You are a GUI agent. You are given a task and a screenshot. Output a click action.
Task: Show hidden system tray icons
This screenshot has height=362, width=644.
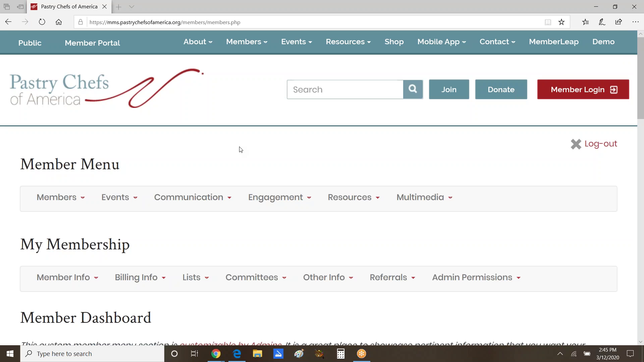(560, 354)
